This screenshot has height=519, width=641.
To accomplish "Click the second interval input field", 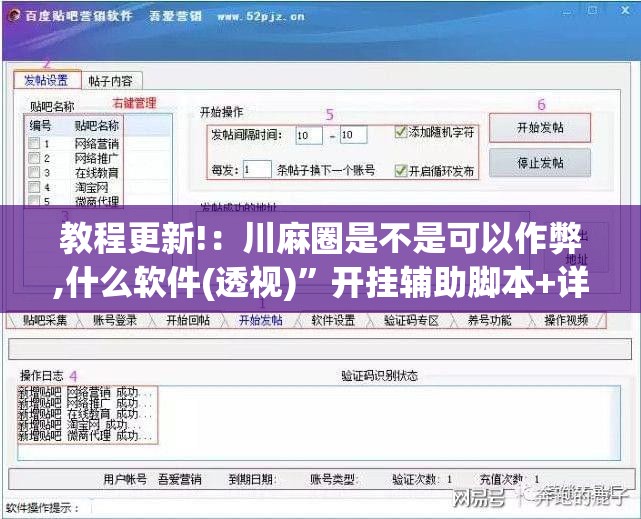I will click(x=353, y=135).
